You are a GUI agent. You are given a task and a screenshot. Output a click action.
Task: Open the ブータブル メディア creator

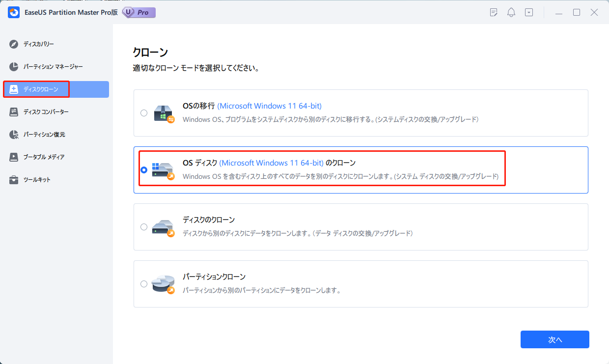click(45, 157)
